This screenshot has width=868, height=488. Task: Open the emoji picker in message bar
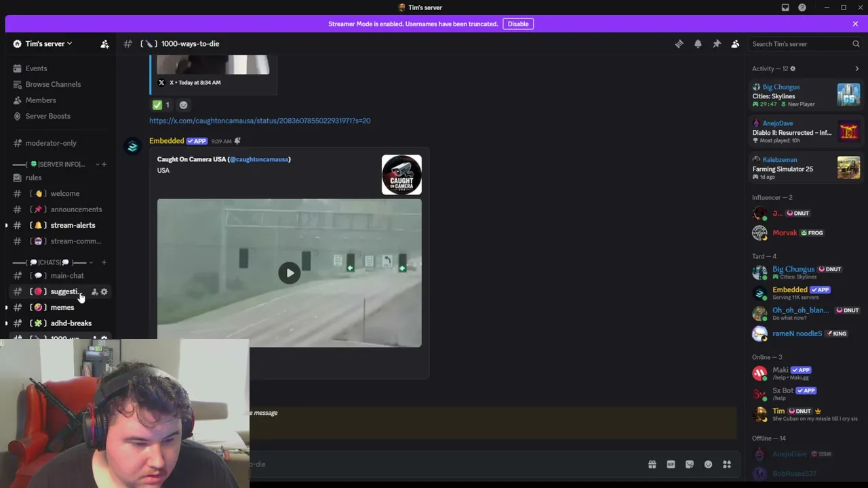[x=708, y=464]
